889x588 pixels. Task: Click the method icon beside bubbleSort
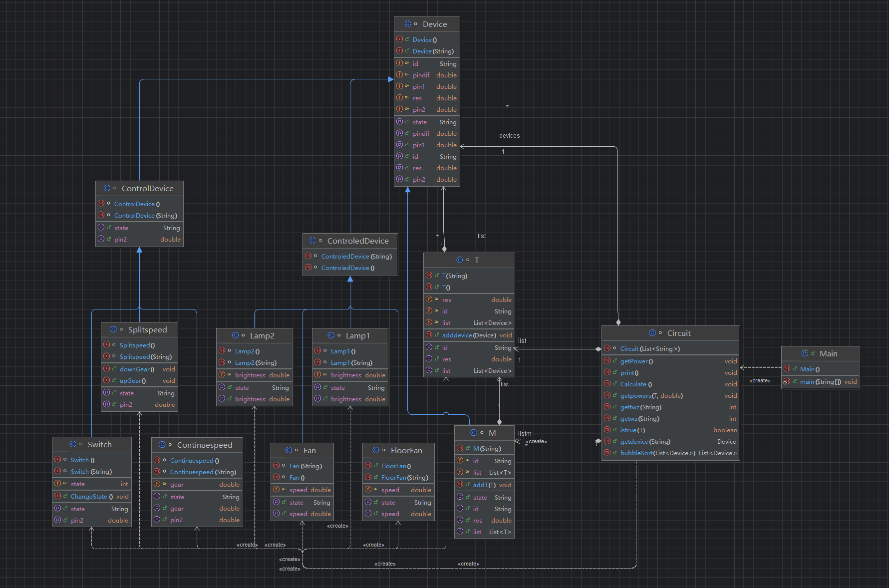click(x=607, y=453)
